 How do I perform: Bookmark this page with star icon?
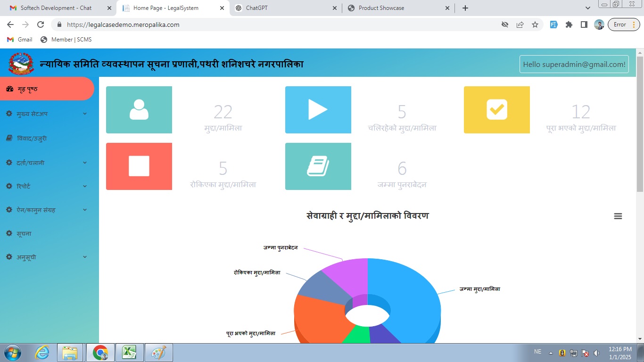535,25
